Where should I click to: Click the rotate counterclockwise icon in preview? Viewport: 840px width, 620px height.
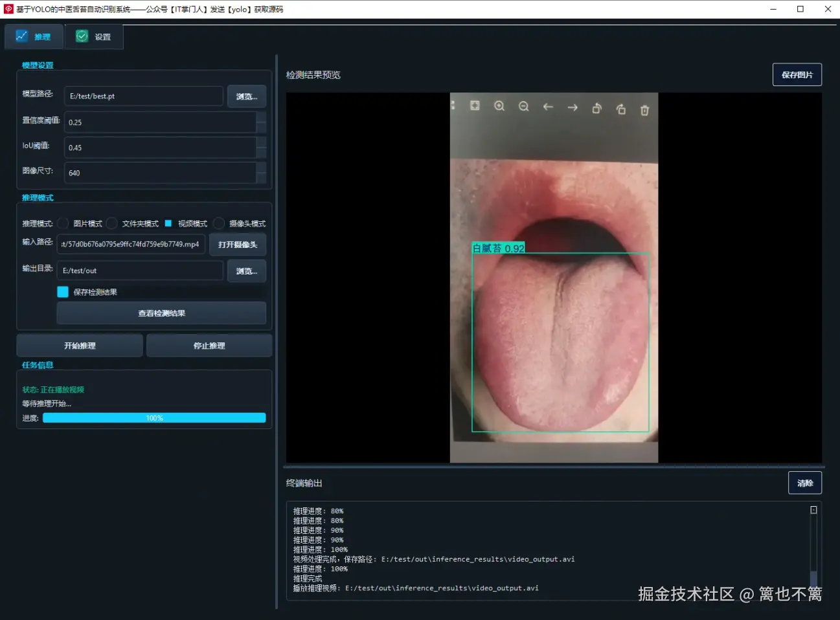(596, 109)
